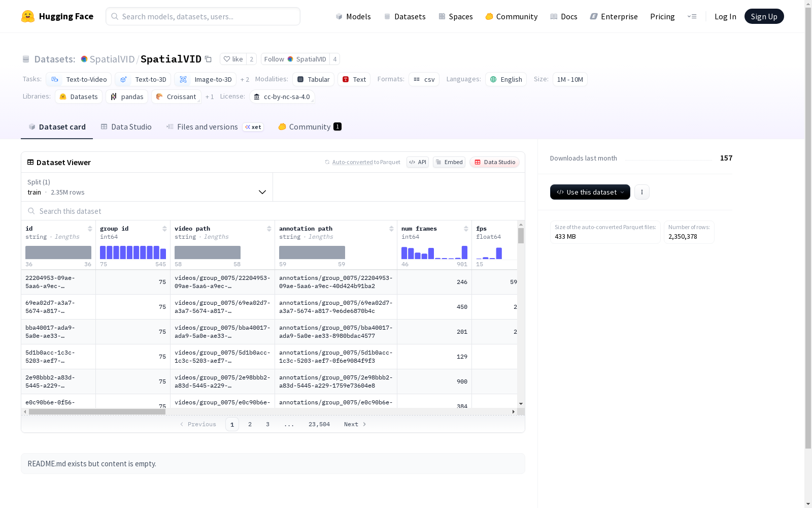
Task: Open the dataset Community tab
Action: click(310, 127)
